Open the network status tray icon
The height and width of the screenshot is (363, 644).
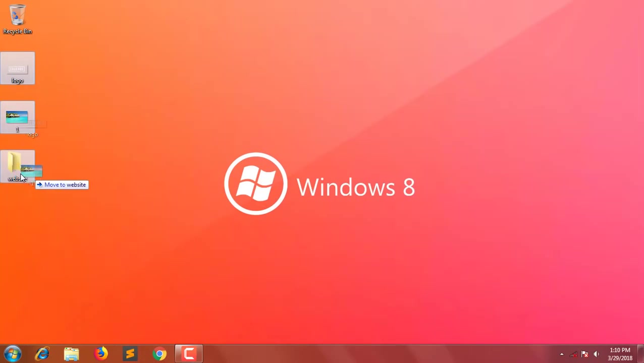click(x=573, y=354)
